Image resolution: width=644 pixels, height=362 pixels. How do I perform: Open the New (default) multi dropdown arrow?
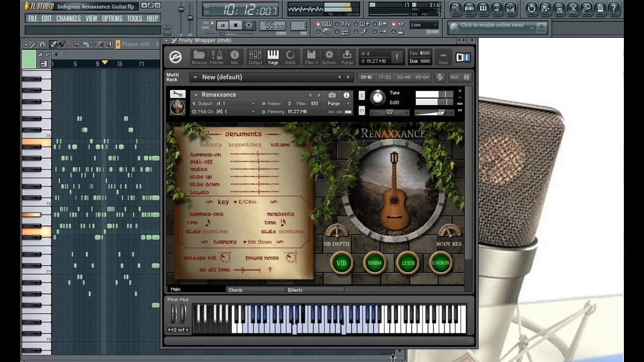(x=195, y=77)
